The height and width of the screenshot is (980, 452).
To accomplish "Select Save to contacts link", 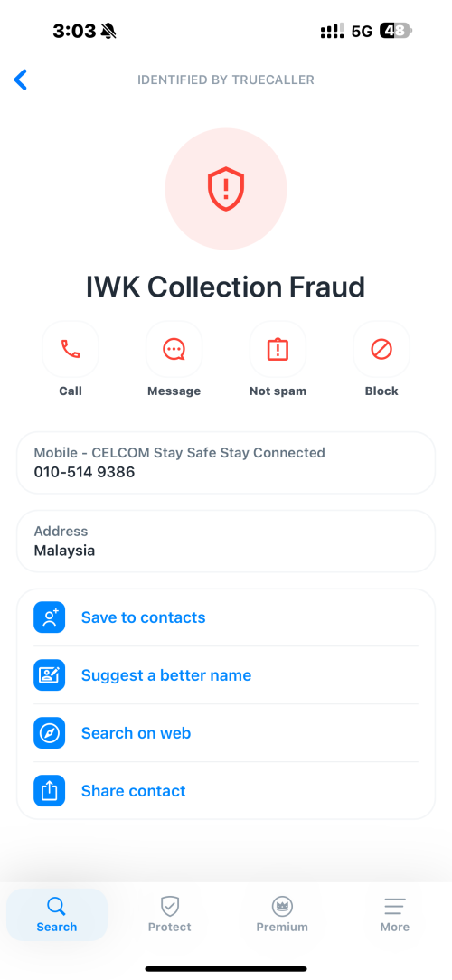I will pyautogui.click(x=143, y=617).
